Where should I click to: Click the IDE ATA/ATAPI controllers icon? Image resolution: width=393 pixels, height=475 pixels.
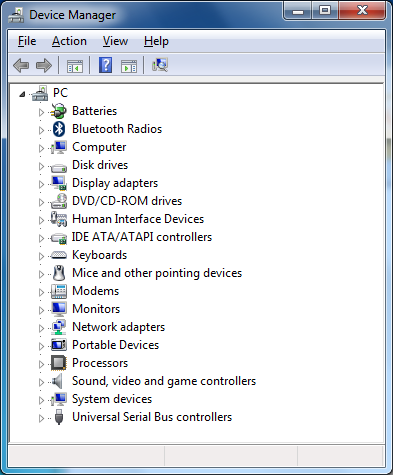click(x=59, y=238)
